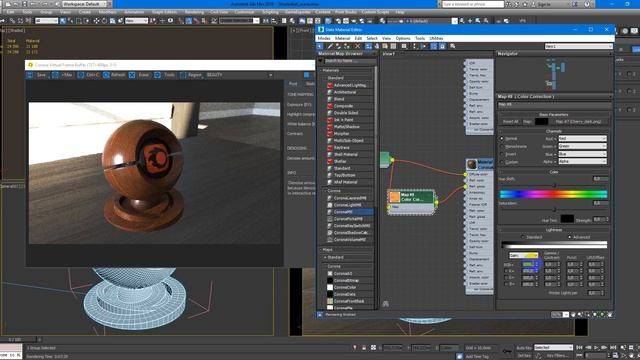This screenshot has height=360, width=640.
Task: Click the Corona VFB right-side panel toggle icon
Action: (x=307, y=75)
